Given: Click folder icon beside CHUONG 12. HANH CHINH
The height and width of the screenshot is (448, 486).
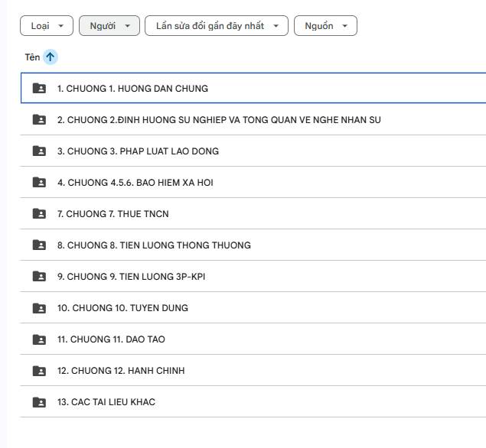Looking at the screenshot, I should coord(39,371).
